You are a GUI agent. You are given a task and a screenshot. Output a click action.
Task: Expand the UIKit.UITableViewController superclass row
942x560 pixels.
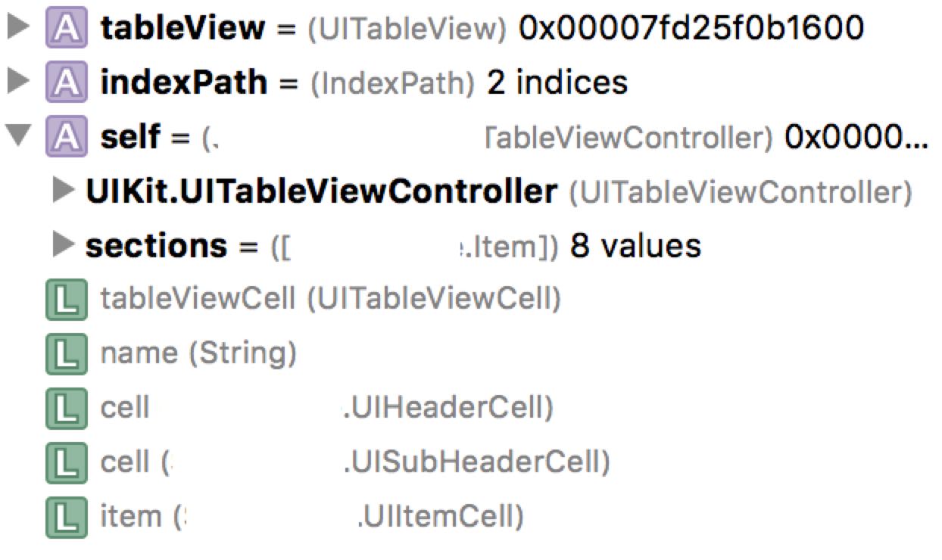(x=65, y=192)
